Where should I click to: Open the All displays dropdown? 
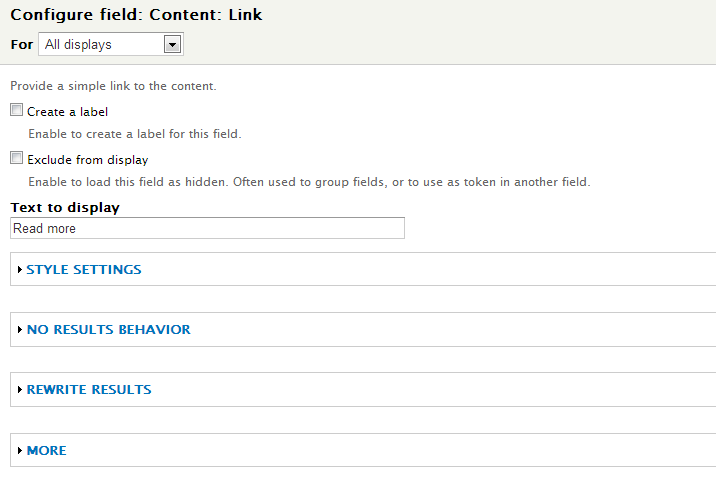[111, 44]
